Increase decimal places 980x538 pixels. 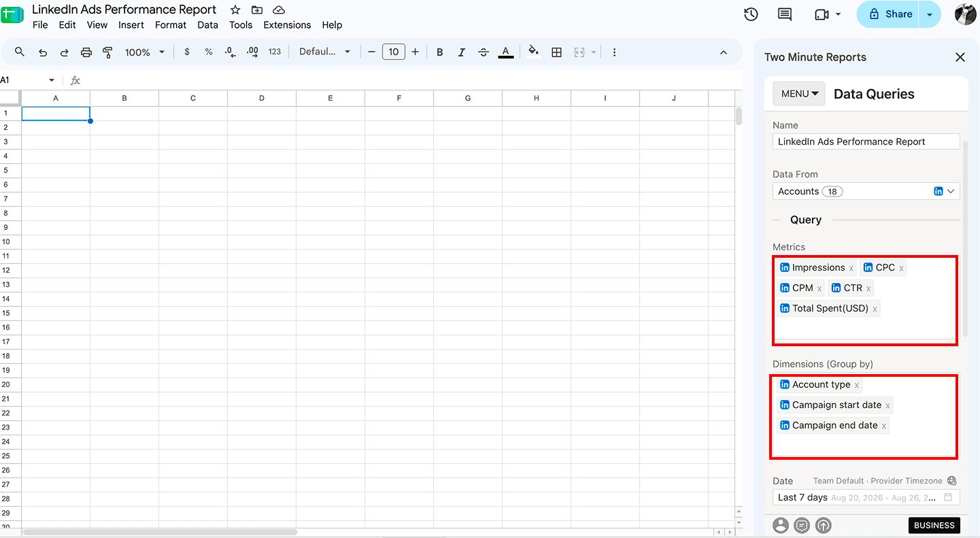click(252, 52)
